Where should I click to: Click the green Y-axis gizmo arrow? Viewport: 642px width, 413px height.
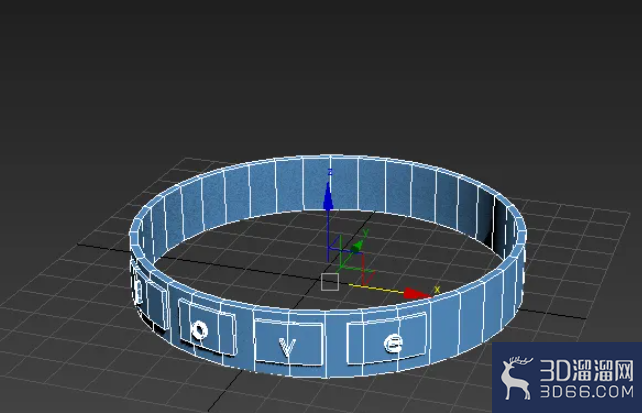coord(357,246)
